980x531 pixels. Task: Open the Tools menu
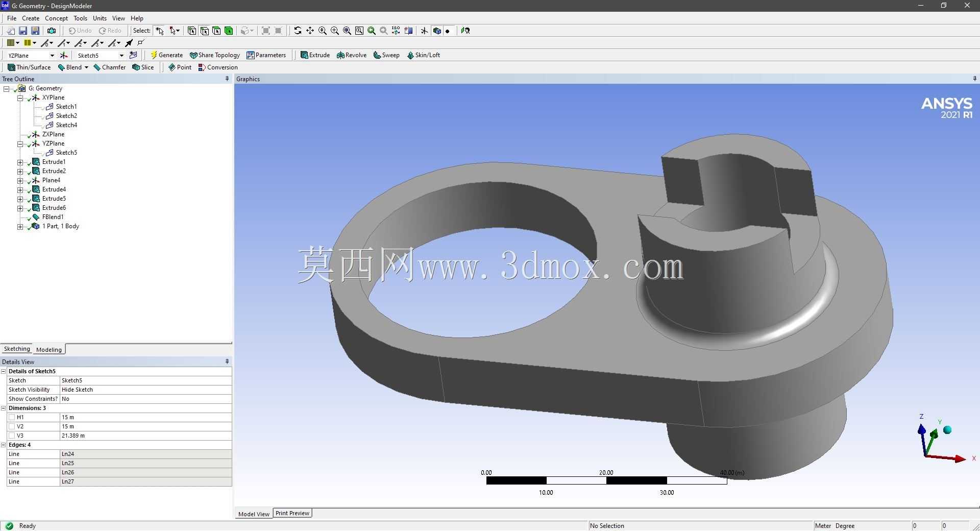click(x=80, y=18)
